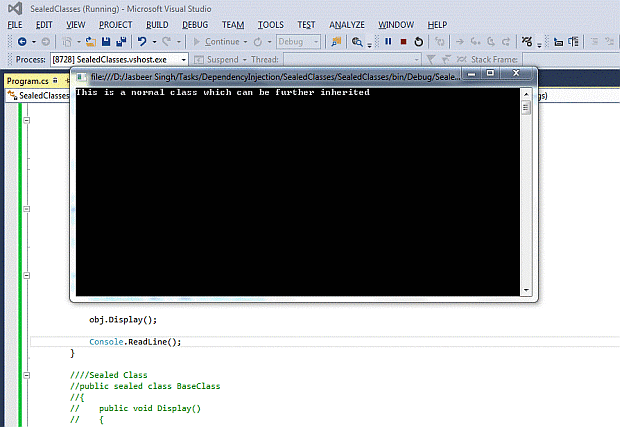Open the Undo history dropdown arrow

pos(154,42)
